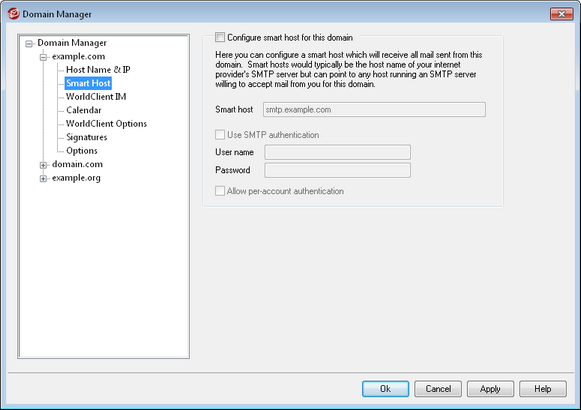Toggle Use SMTP authentication checkbox
Screen dimensions: 581x410
[220, 134]
